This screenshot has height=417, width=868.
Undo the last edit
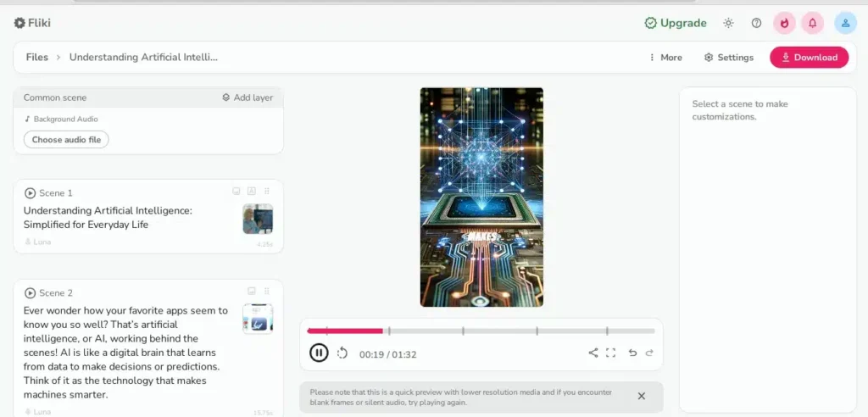pos(632,353)
